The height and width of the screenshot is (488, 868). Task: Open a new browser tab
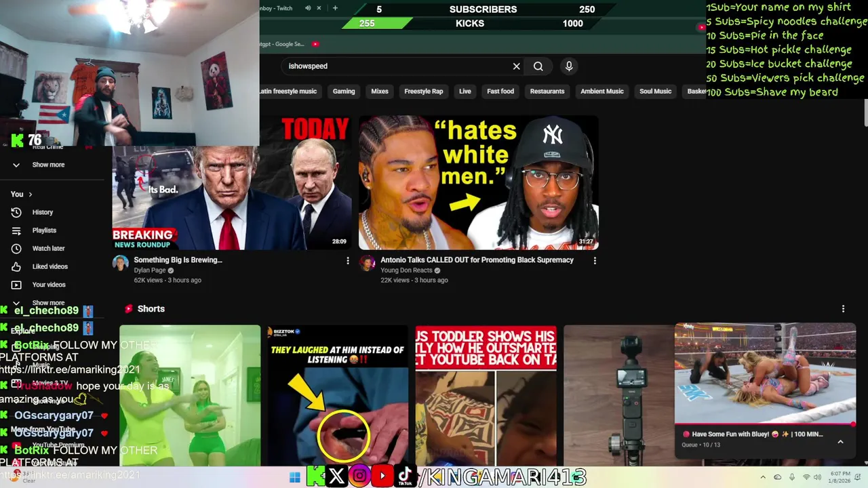(335, 8)
